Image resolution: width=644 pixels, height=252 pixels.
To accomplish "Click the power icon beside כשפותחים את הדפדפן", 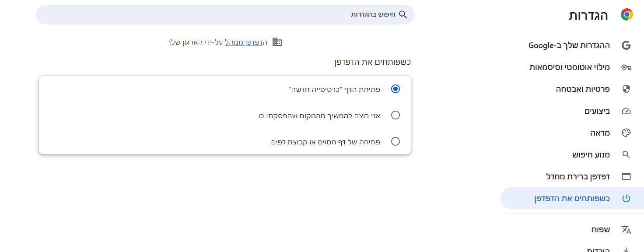I will click(x=626, y=198).
